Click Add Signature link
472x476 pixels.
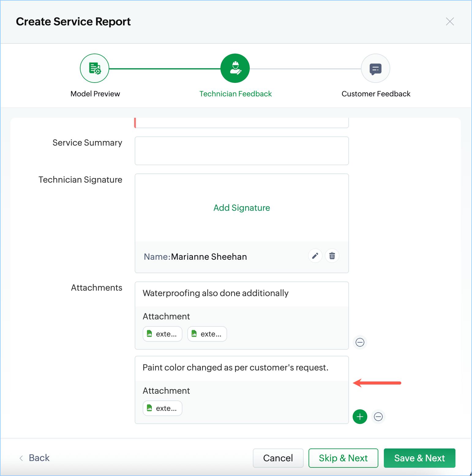242,208
